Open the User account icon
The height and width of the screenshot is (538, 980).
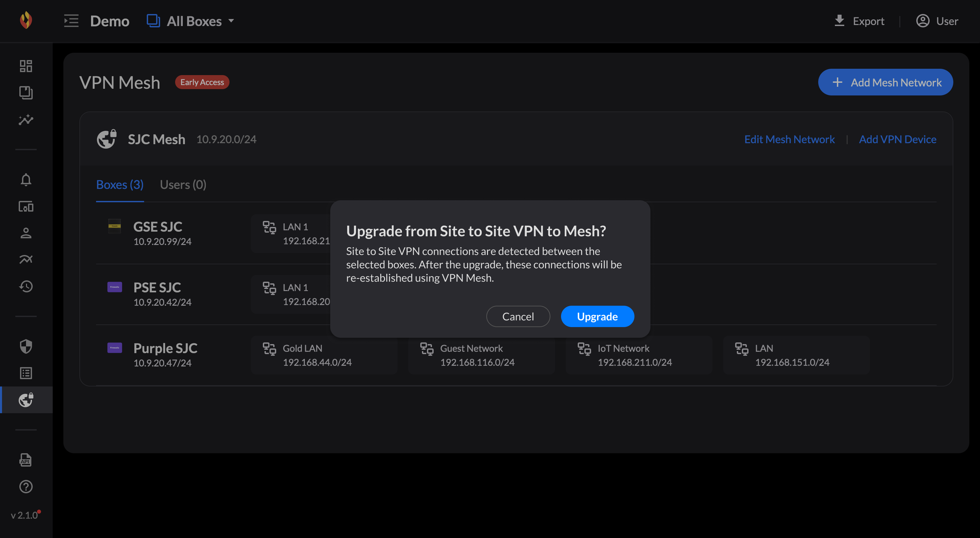pos(923,21)
